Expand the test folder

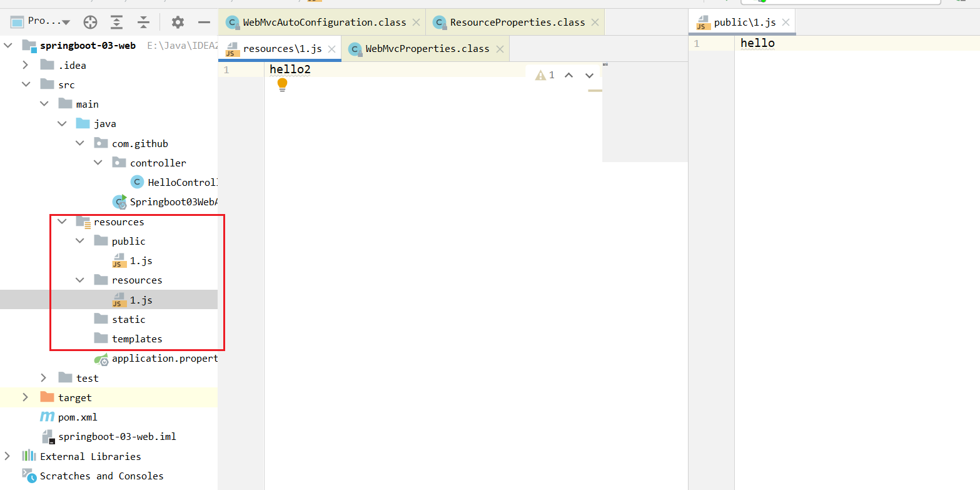click(x=43, y=378)
